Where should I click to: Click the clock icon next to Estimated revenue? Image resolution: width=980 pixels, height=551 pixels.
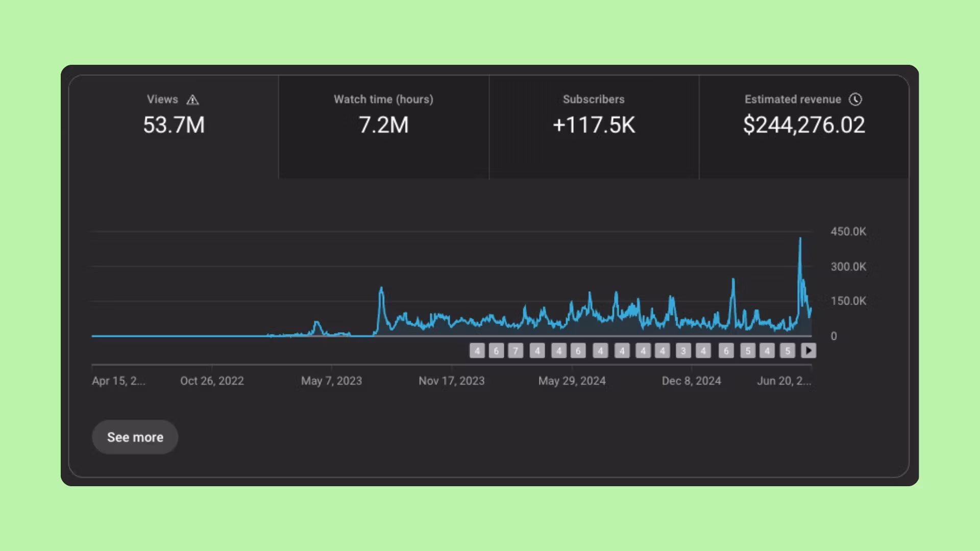(855, 99)
